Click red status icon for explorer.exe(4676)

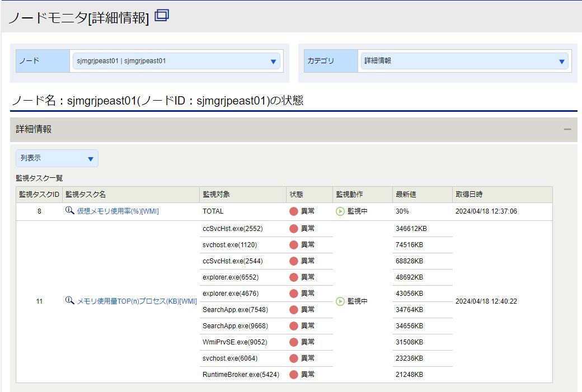pos(294,294)
